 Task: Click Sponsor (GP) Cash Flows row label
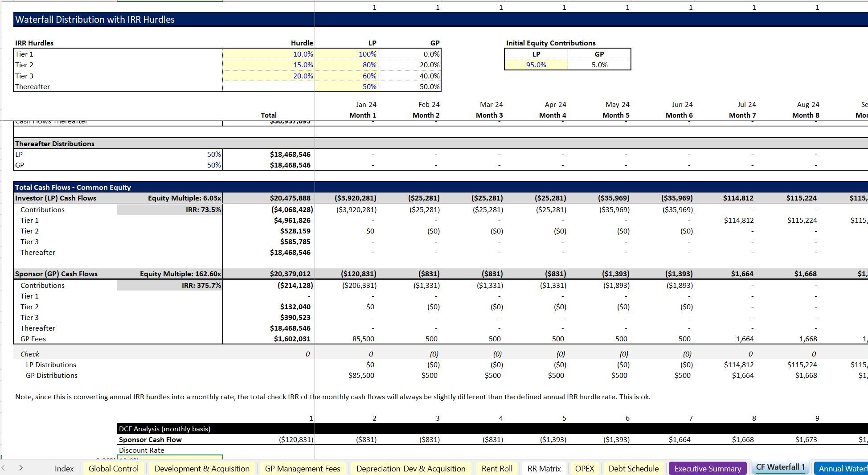56,274
